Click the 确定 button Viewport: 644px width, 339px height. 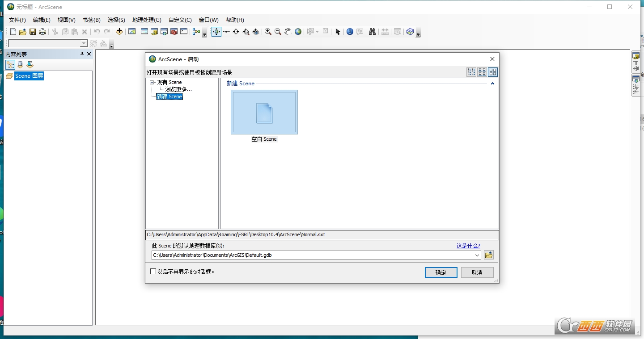tap(441, 272)
